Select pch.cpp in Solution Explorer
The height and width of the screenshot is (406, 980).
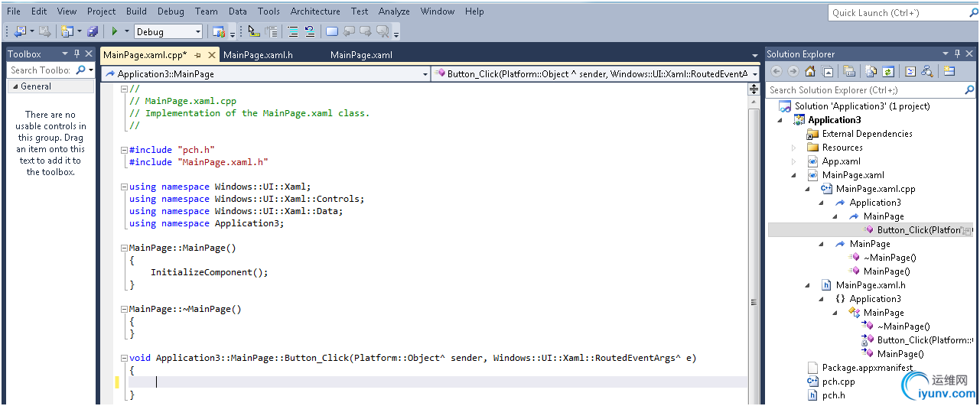point(838,382)
